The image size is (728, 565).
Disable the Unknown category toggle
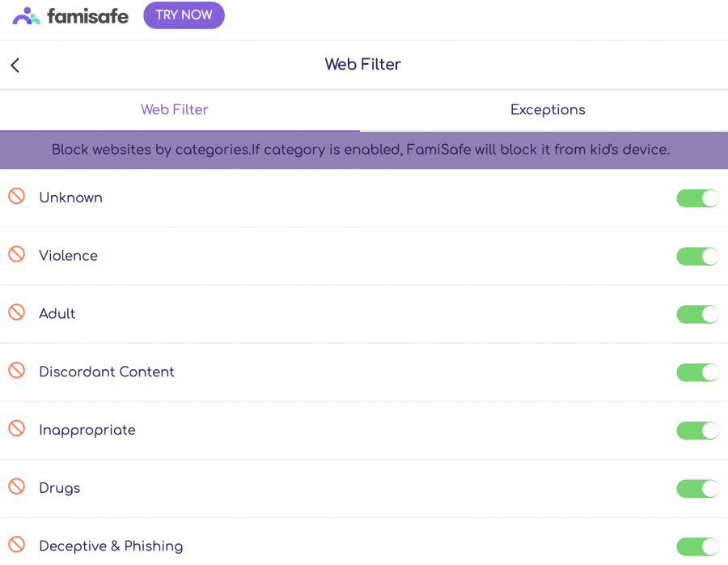click(697, 198)
